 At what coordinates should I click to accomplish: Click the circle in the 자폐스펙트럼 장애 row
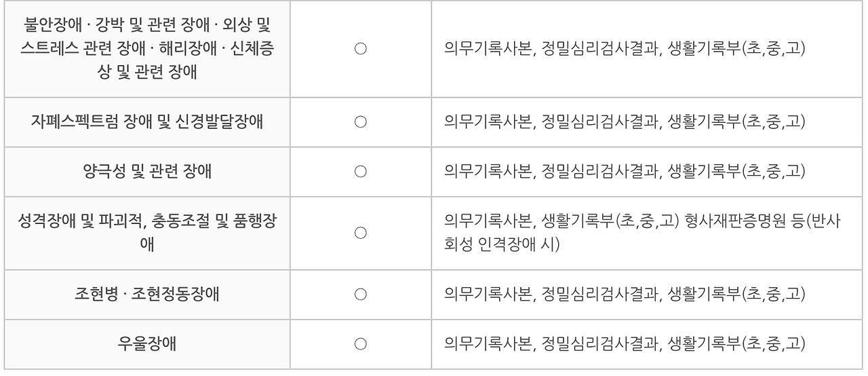click(361, 121)
